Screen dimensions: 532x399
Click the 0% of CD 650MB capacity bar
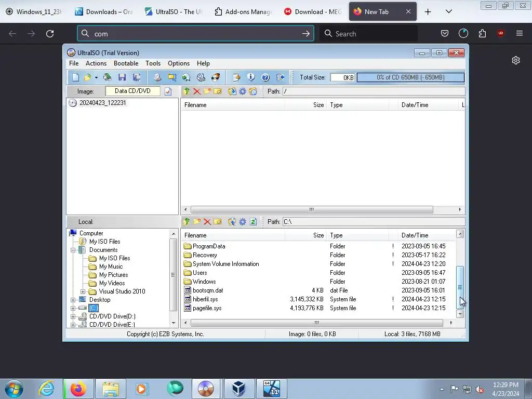click(410, 77)
